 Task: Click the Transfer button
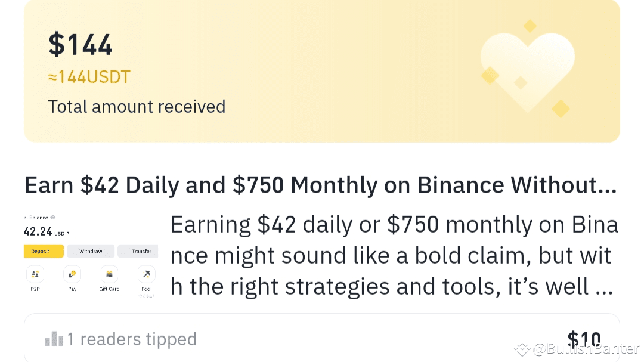coord(141,251)
